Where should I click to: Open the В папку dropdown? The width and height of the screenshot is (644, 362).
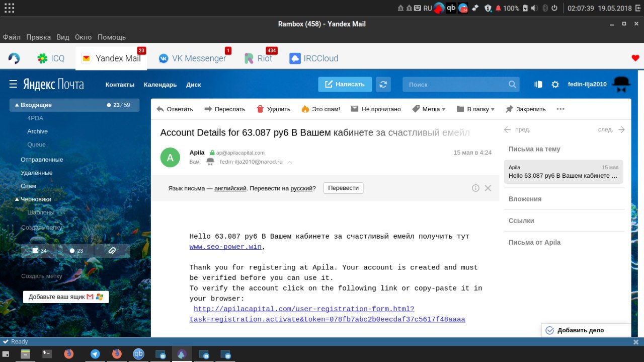(x=475, y=109)
